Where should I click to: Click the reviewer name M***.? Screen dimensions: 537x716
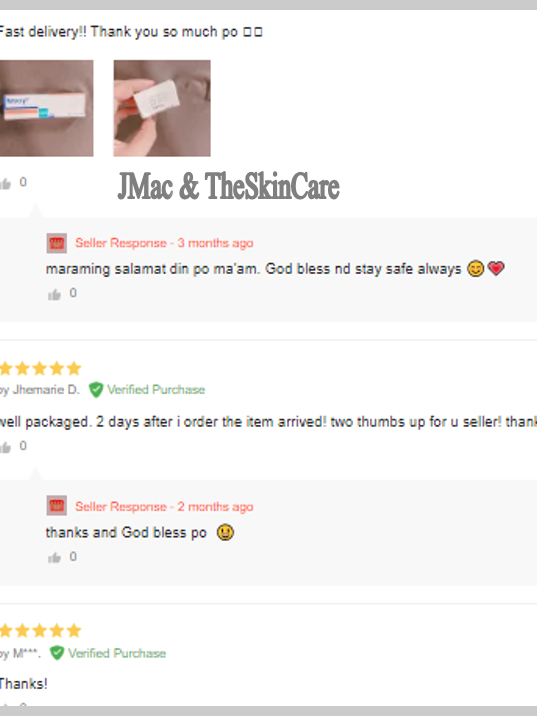click(26, 653)
